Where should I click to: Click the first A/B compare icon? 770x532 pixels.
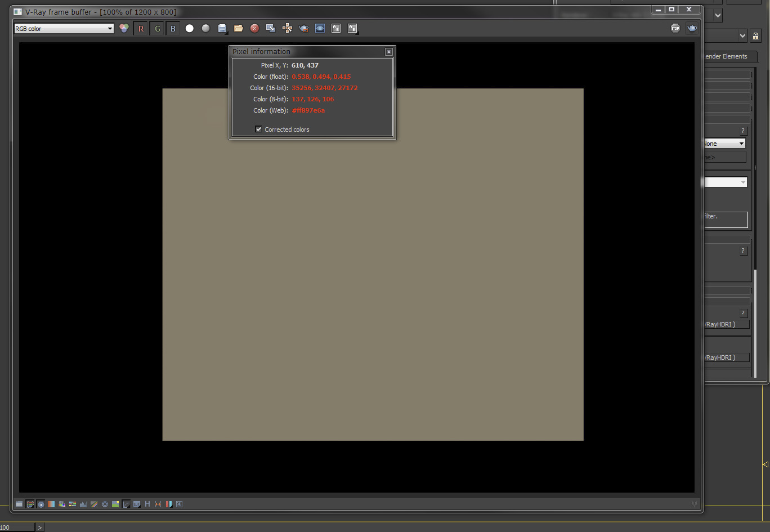click(336, 28)
